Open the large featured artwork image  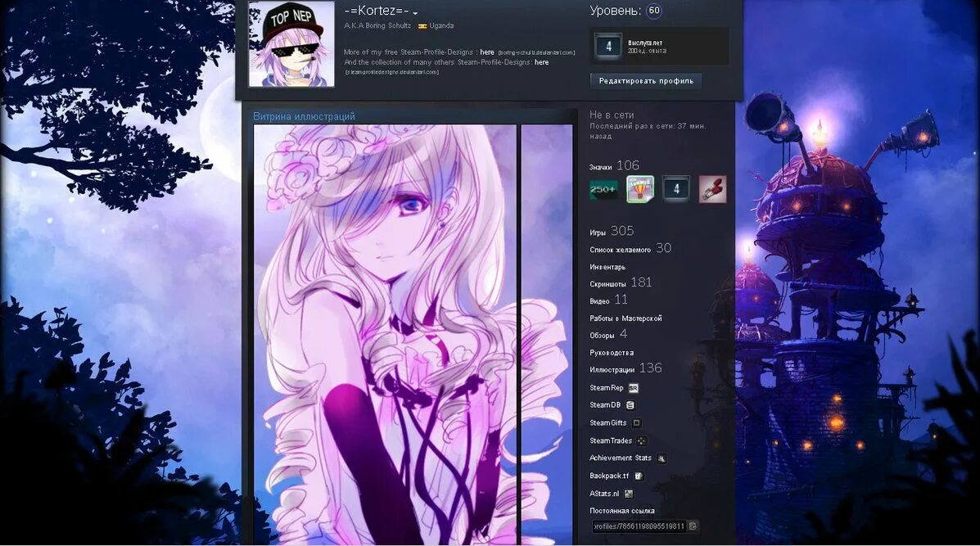pos(385,335)
